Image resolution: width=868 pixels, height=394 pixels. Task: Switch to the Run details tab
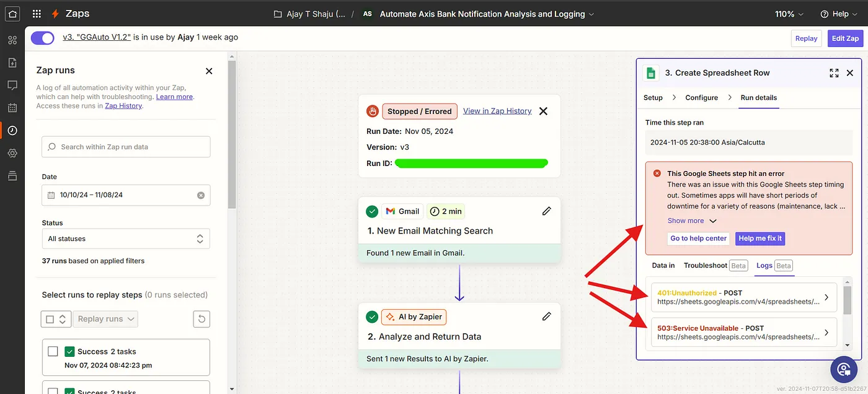click(x=759, y=98)
